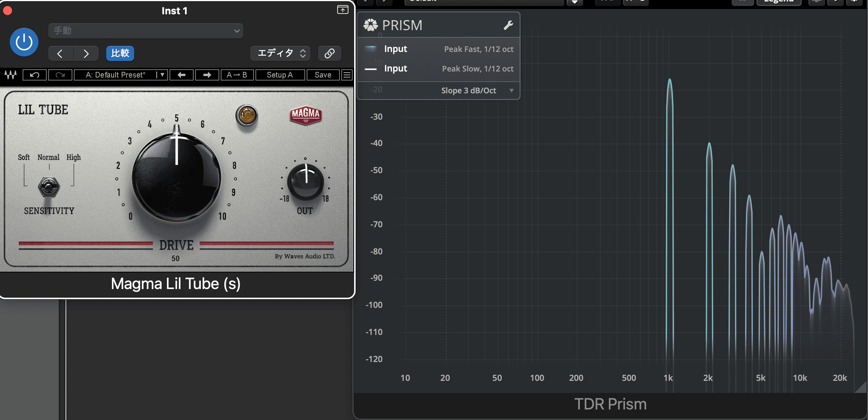Open the 手動 preset dropdown
This screenshot has height=420, width=868.
(x=145, y=31)
